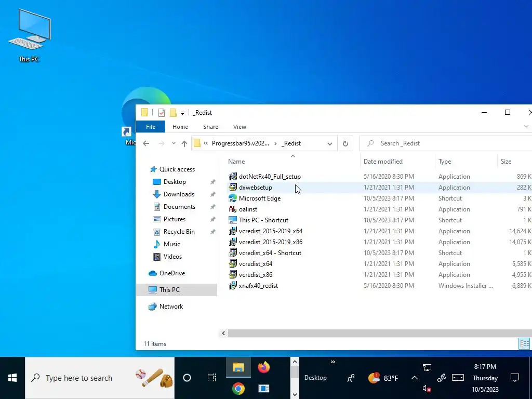The width and height of the screenshot is (532, 399).
Task: Select vcredist_x64 - Shortcut file
Action: tap(270, 253)
